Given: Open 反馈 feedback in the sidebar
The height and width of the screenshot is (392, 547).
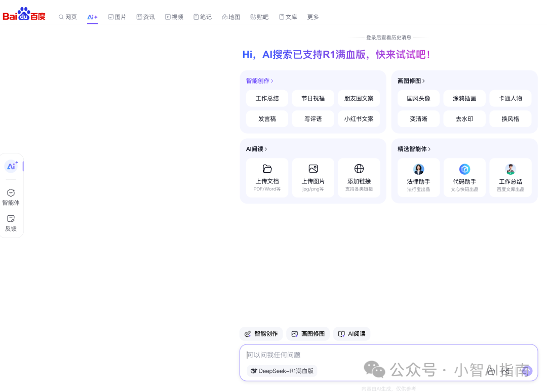Looking at the screenshot, I should pos(11,223).
